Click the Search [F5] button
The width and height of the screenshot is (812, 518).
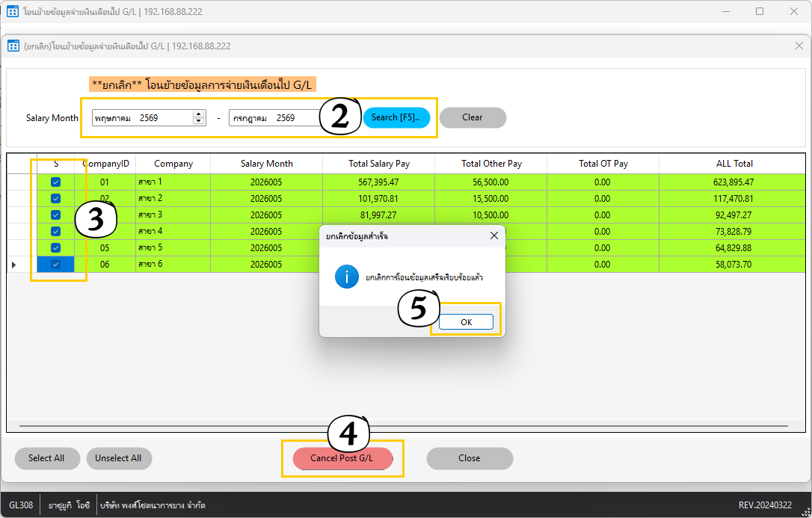(x=396, y=117)
